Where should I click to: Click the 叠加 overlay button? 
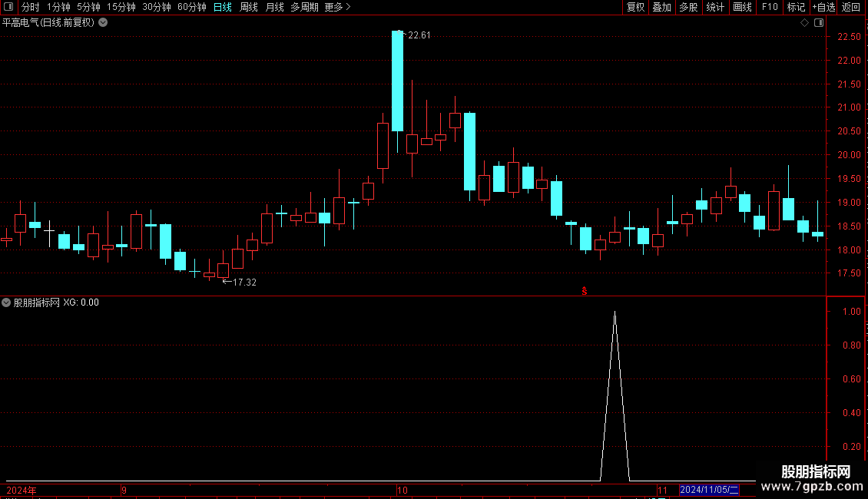click(x=661, y=7)
